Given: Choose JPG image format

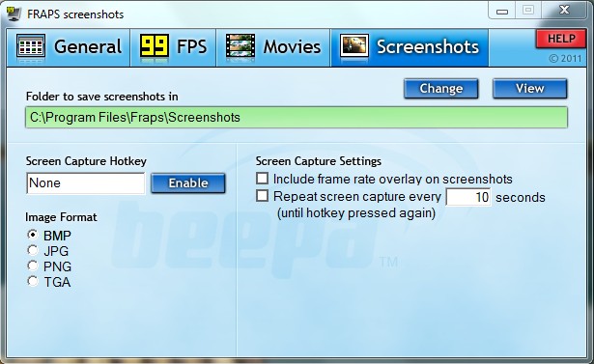Looking at the screenshot, I should [33, 250].
